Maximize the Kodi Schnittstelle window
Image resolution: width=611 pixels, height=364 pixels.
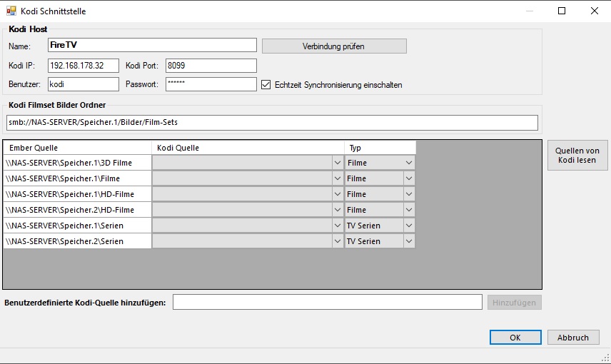pos(562,11)
